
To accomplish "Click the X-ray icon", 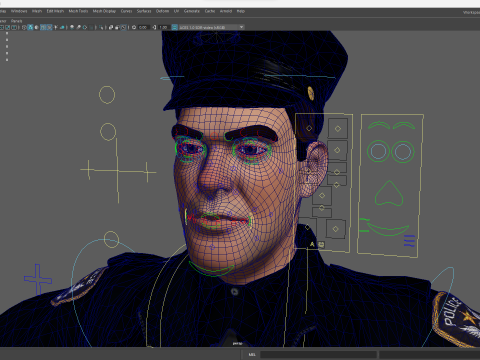I will pyautogui.click(x=111, y=27).
